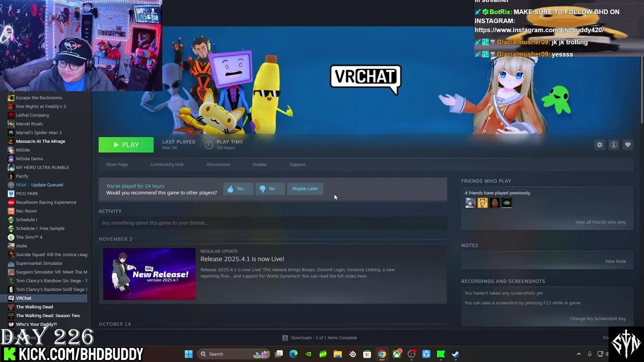The height and width of the screenshot is (362, 644).
Task: Click The Sims 4 game icon
Action: (11, 237)
